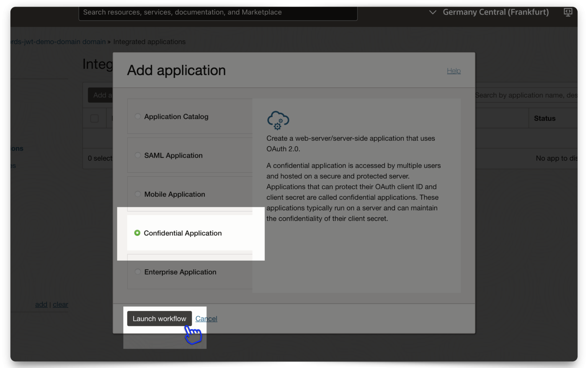Image resolution: width=588 pixels, height=368 pixels.
Task: Click the top search resources input field
Action: pyautogui.click(x=218, y=12)
